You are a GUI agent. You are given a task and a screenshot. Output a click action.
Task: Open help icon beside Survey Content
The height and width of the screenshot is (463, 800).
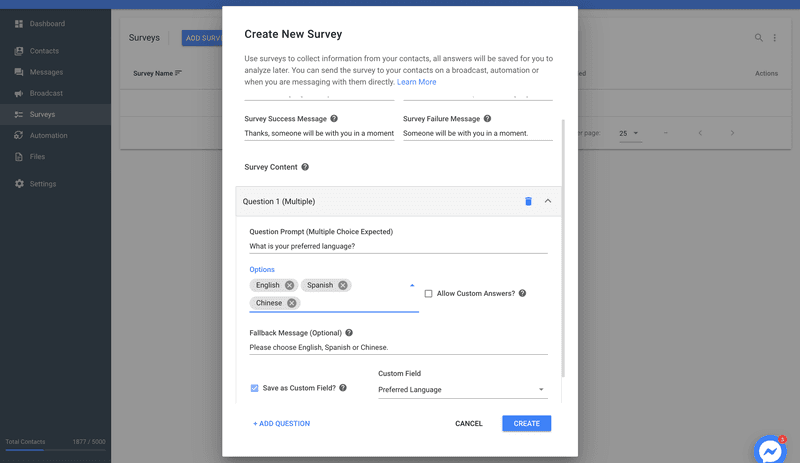coord(305,167)
